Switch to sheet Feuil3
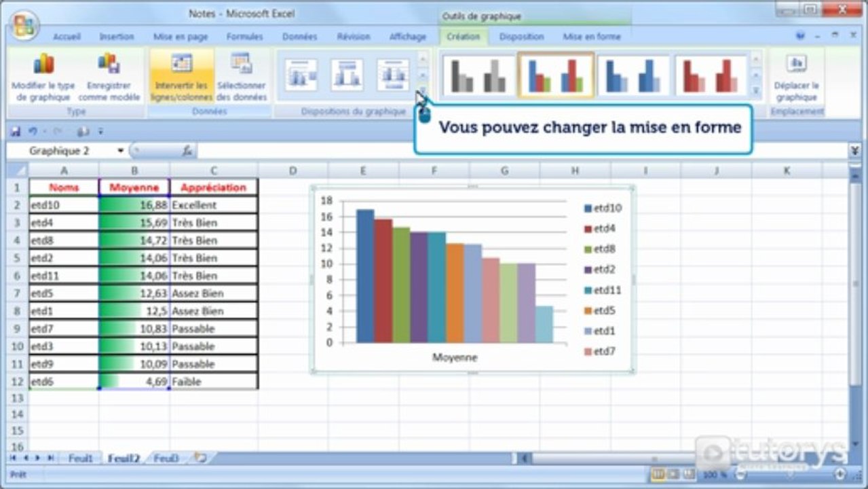The image size is (868, 489). [x=166, y=458]
